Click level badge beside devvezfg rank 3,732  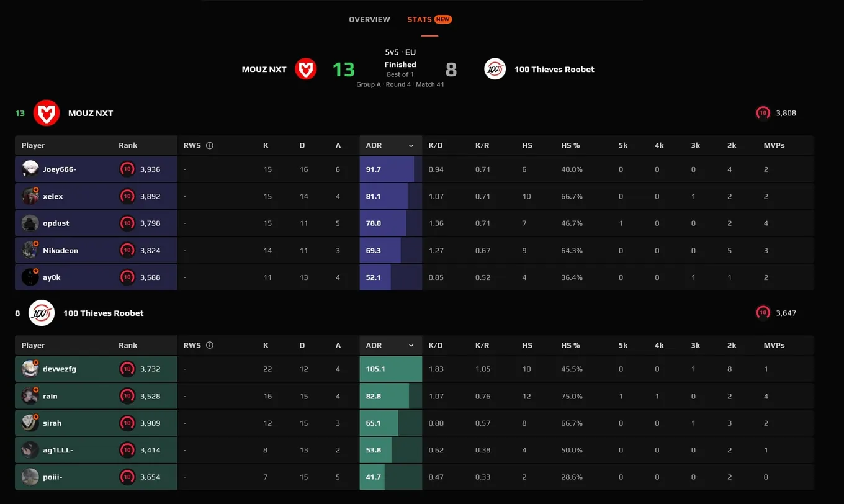127,369
